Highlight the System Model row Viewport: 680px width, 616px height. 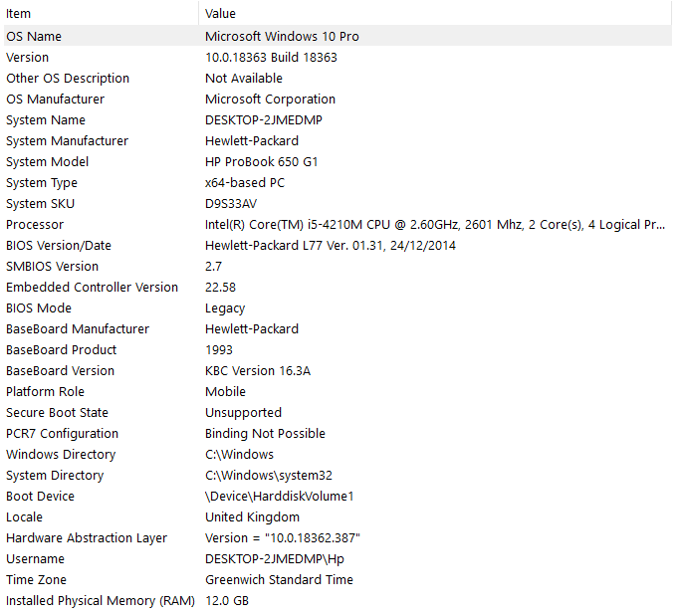click(x=48, y=161)
